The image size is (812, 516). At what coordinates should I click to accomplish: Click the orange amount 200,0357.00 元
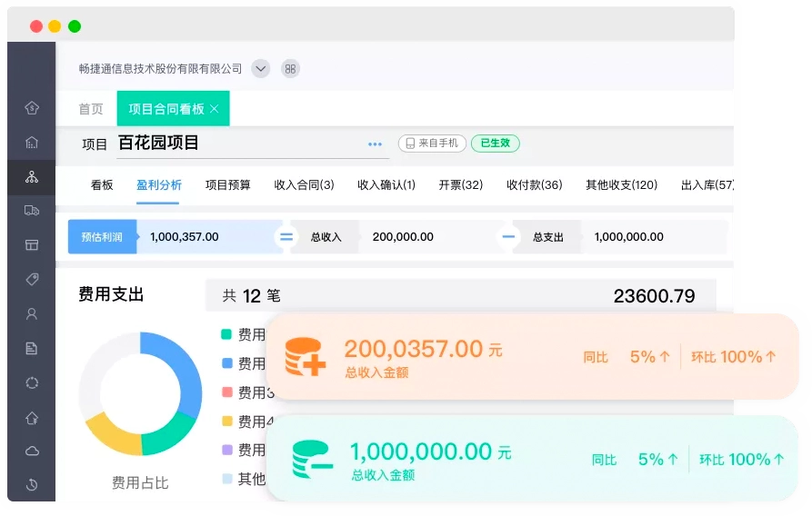pos(423,349)
